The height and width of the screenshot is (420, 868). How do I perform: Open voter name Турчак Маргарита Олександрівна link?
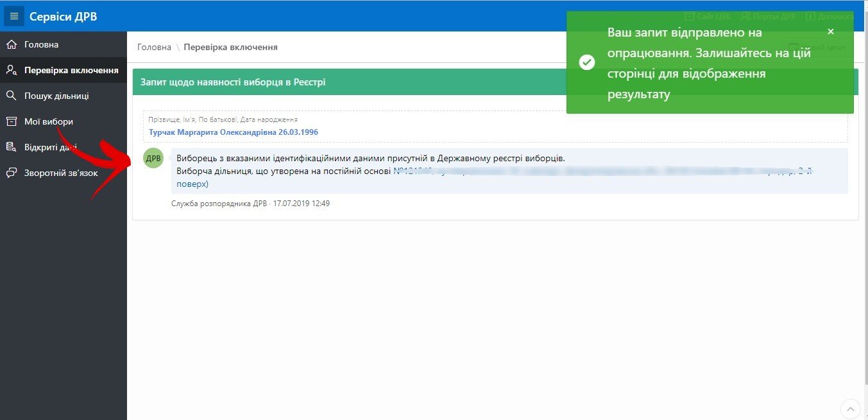click(234, 132)
